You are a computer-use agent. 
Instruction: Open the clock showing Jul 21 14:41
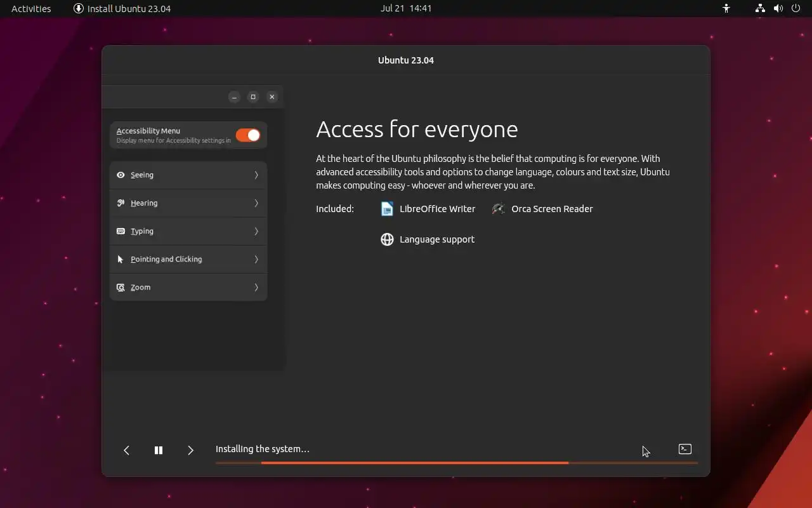[x=406, y=8]
